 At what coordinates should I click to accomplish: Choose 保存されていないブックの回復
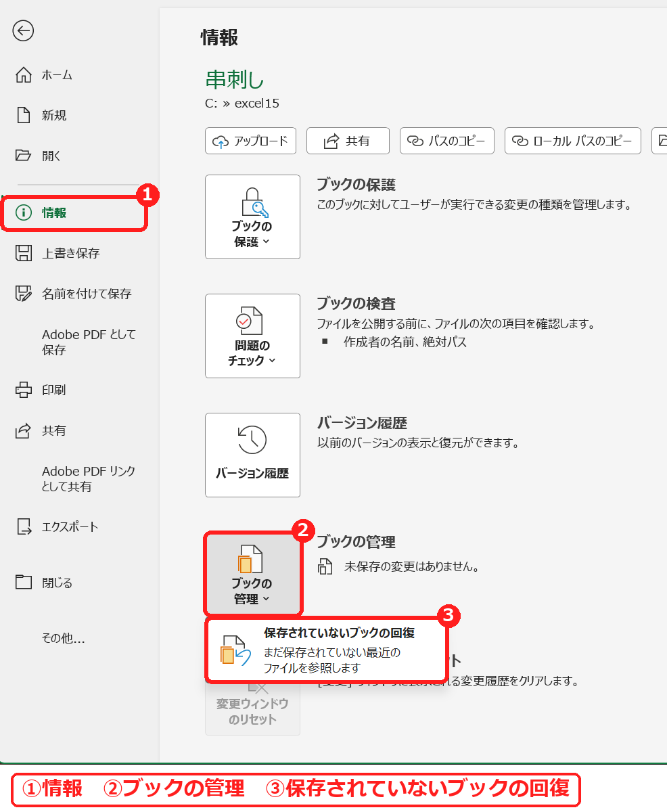click(x=326, y=650)
